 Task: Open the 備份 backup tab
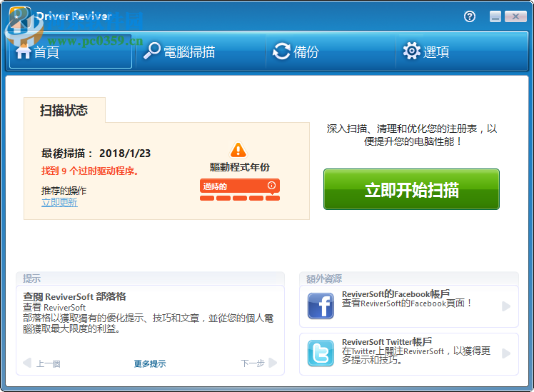tap(331, 51)
